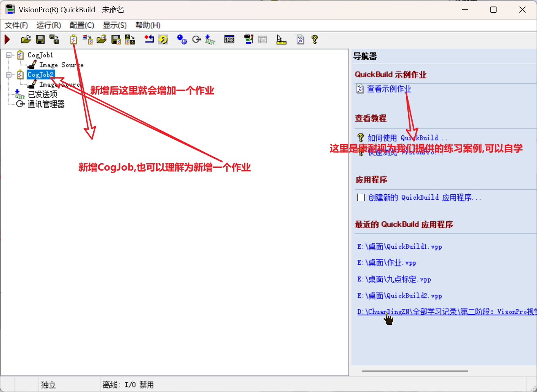Open Communications Explorer icon in the toolbar

tap(197, 40)
